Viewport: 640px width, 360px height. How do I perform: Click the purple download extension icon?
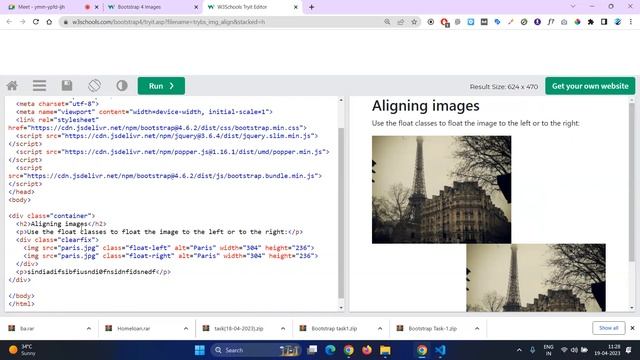pos(538,22)
